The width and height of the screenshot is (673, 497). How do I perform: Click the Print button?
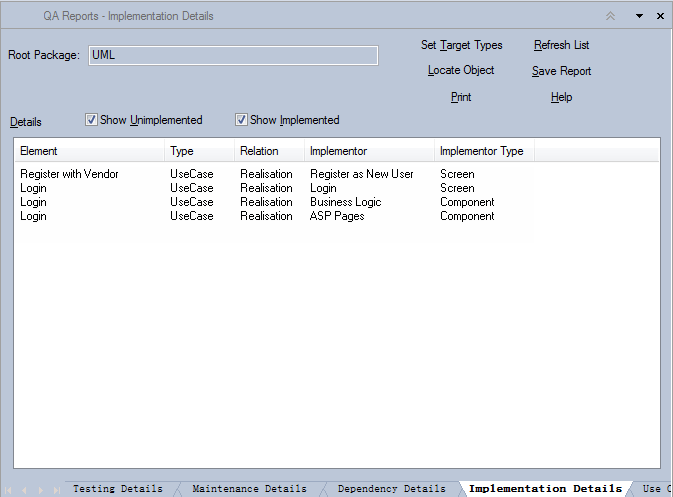point(461,97)
